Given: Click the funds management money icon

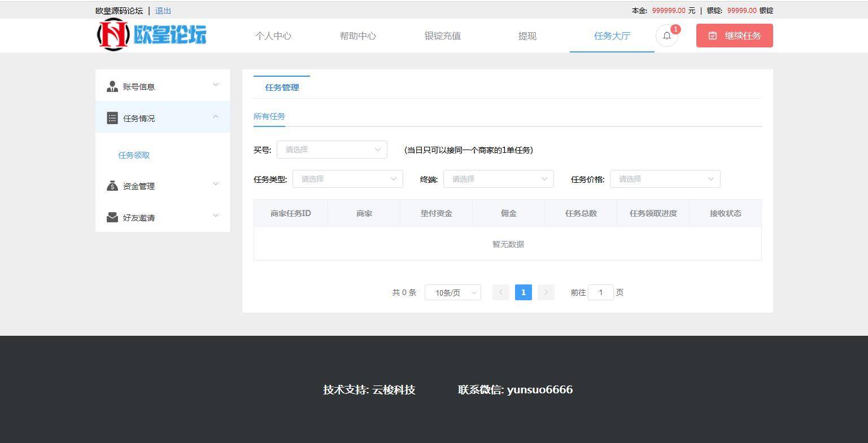Looking at the screenshot, I should coord(112,186).
